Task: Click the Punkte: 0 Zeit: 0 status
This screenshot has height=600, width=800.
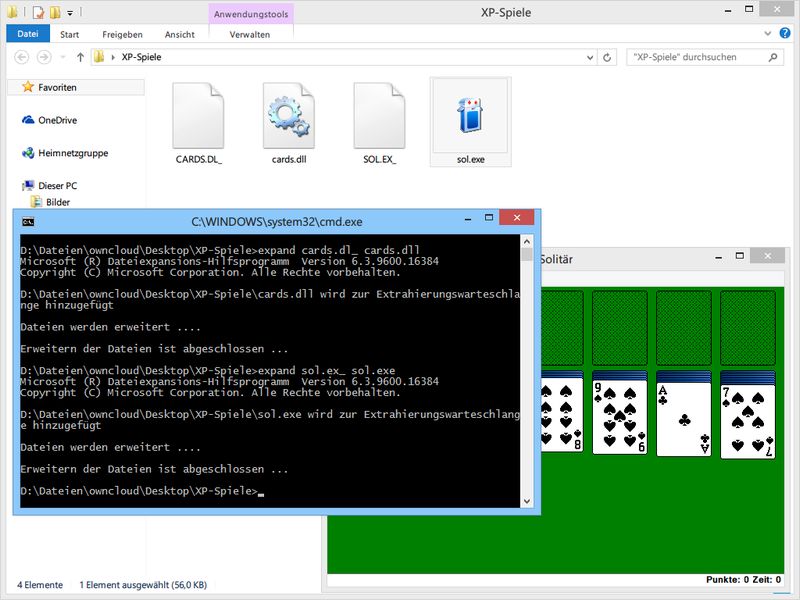Action: coord(743,580)
